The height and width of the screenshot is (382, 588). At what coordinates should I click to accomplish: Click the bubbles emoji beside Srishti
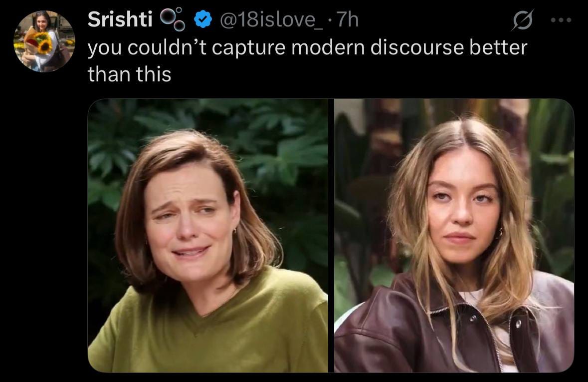pyautogui.click(x=173, y=19)
